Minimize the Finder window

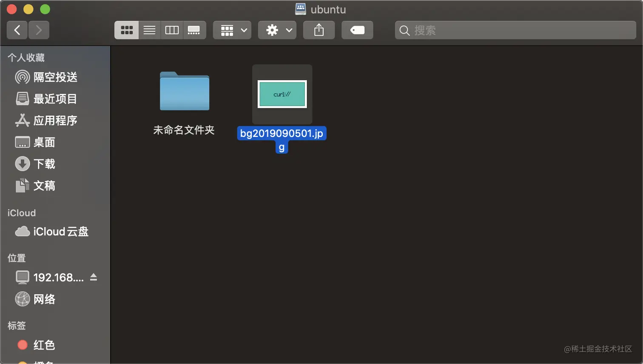tap(28, 9)
